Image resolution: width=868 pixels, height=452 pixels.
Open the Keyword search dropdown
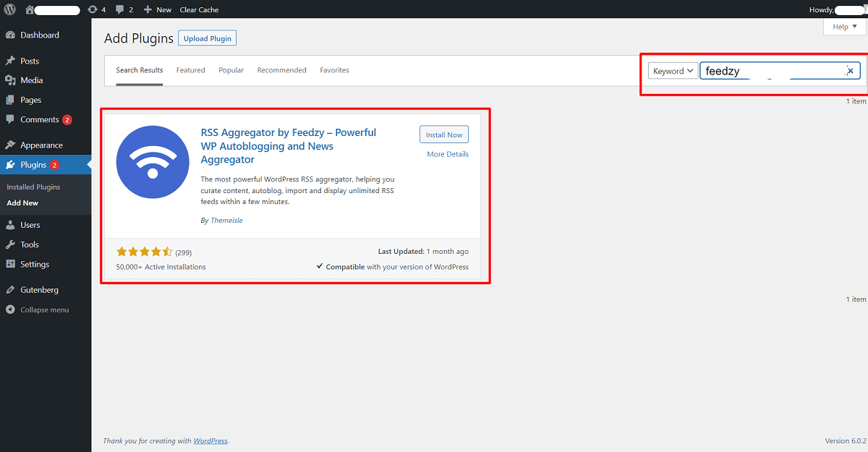pos(673,70)
